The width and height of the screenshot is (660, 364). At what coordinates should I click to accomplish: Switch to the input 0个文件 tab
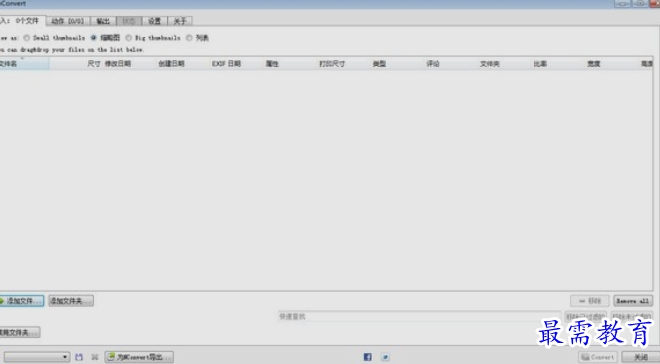(22, 21)
